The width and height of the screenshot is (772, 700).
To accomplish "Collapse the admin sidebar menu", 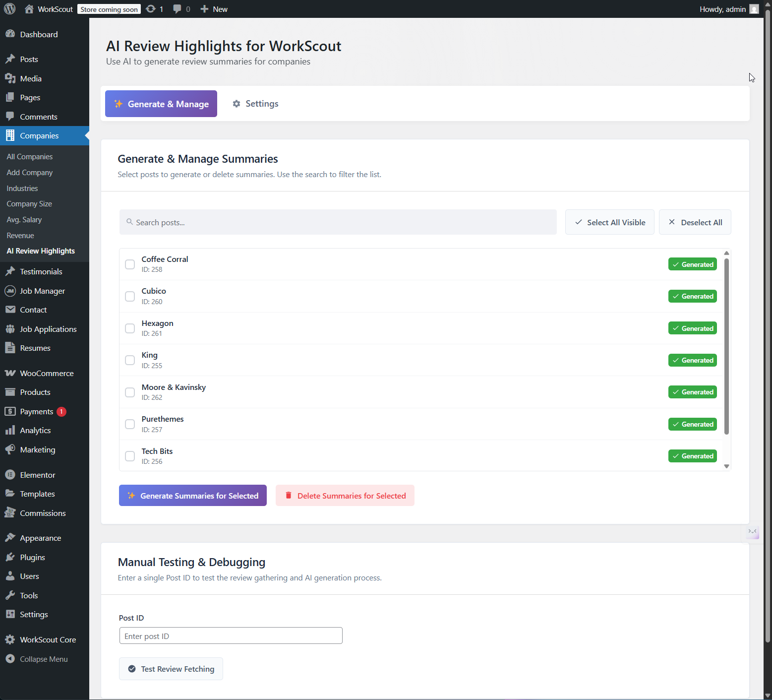I will tap(44, 659).
